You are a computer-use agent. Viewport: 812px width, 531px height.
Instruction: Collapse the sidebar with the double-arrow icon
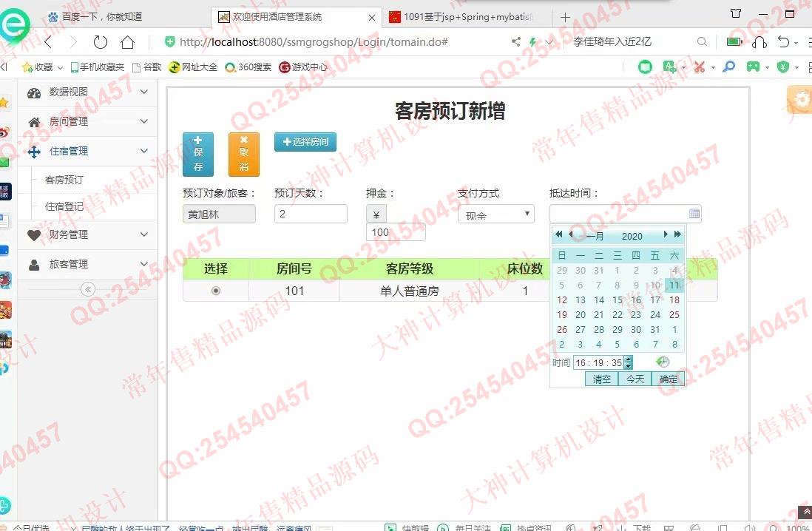click(88, 289)
